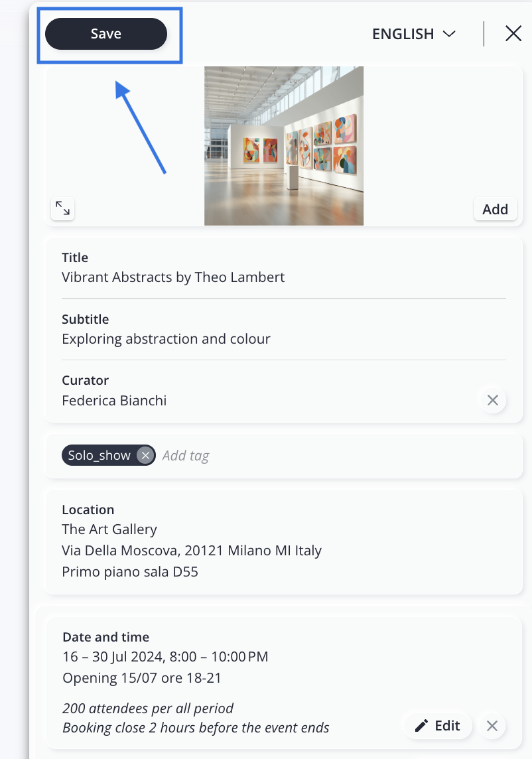Click the pencil icon in Edit
Viewport: 532px width, 759px height.
(421, 726)
